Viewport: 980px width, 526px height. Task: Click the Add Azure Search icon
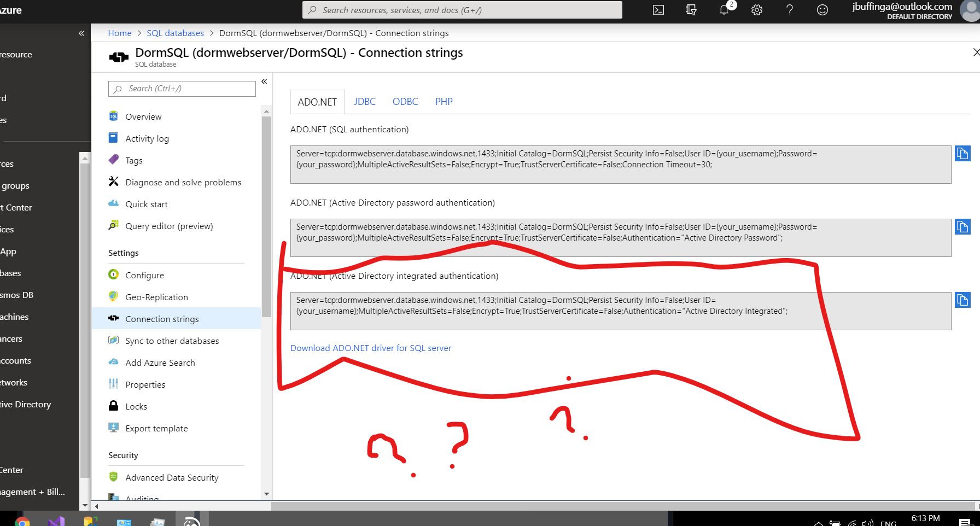(x=114, y=362)
